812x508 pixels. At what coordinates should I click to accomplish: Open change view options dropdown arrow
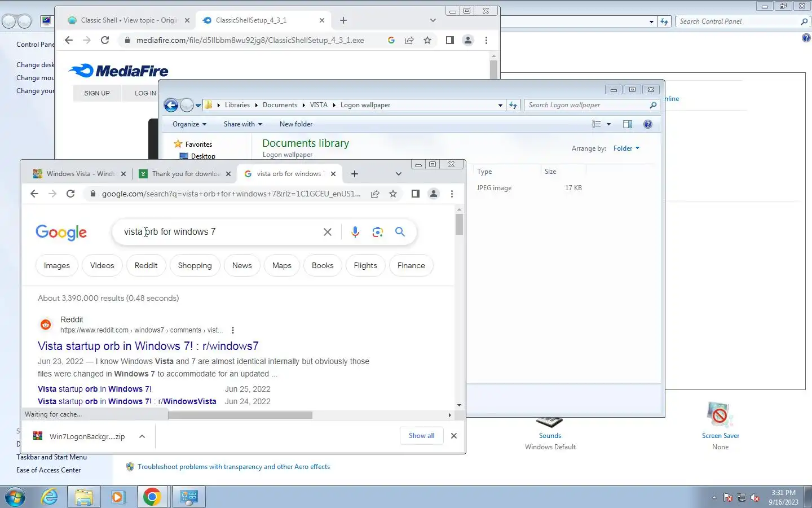608,124
